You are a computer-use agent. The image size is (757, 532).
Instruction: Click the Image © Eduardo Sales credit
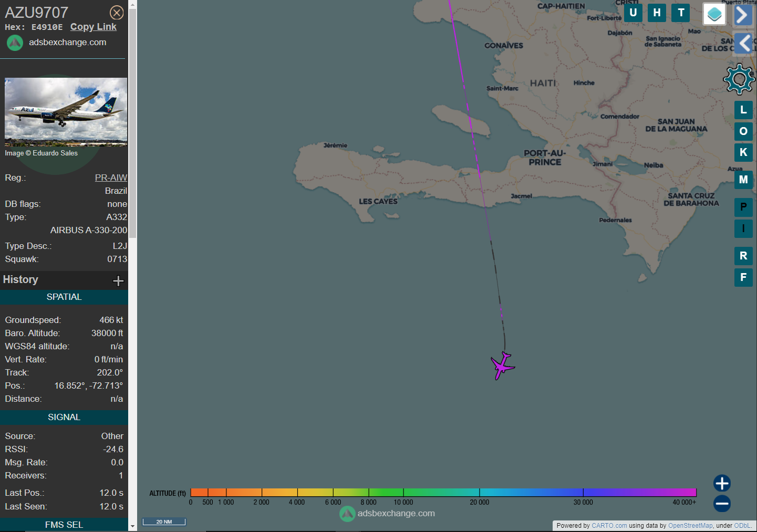click(x=42, y=153)
